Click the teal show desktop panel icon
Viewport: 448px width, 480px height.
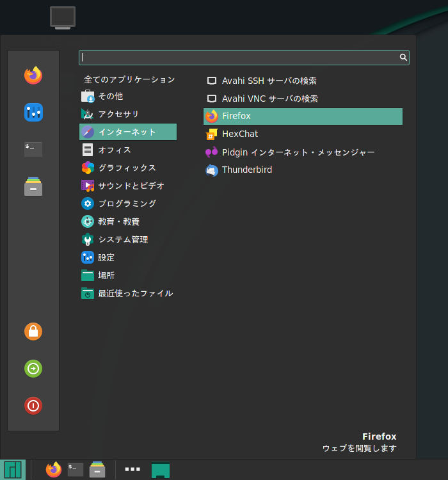[x=161, y=470]
